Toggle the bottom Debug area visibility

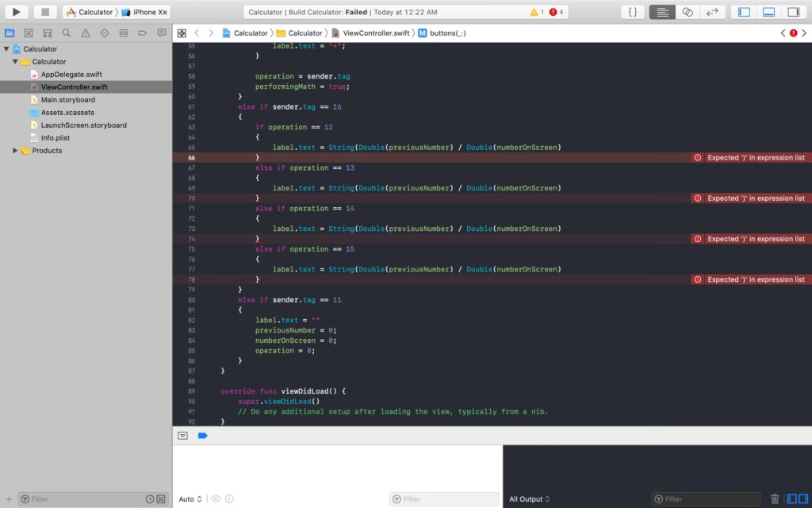point(768,12)
